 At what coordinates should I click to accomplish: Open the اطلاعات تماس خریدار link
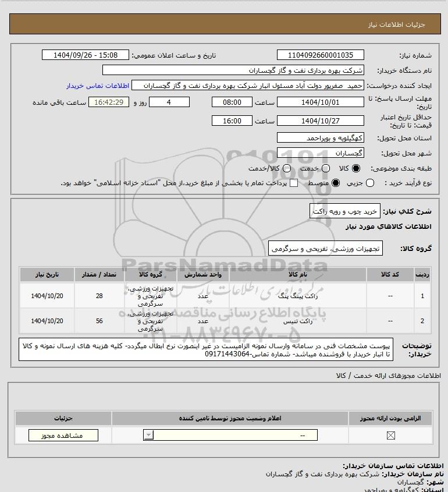pyautogui.click(x=98, y=86)
